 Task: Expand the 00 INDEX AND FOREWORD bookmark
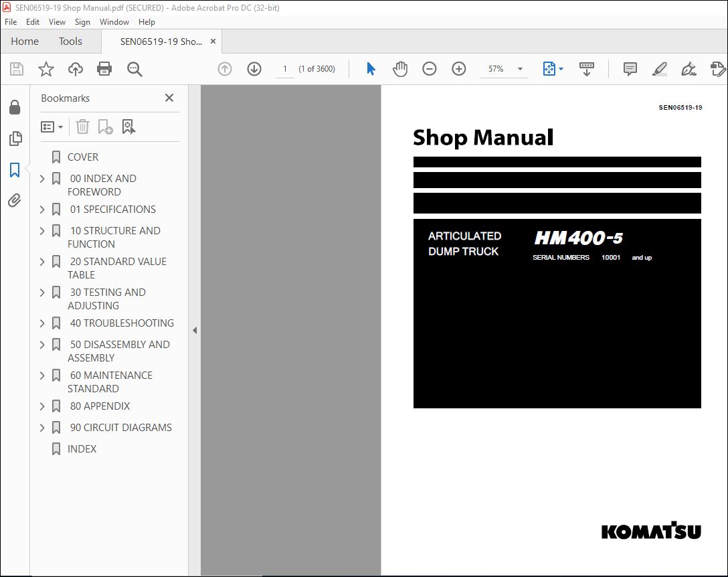pyautogui.click(x=42, y=179)
